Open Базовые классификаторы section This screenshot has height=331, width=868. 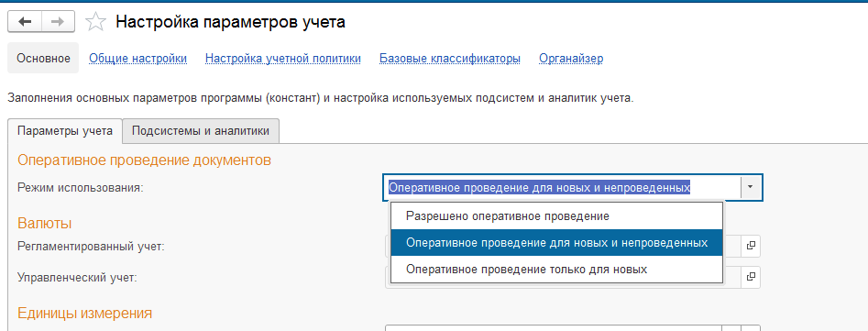click(x=449, y=58)
